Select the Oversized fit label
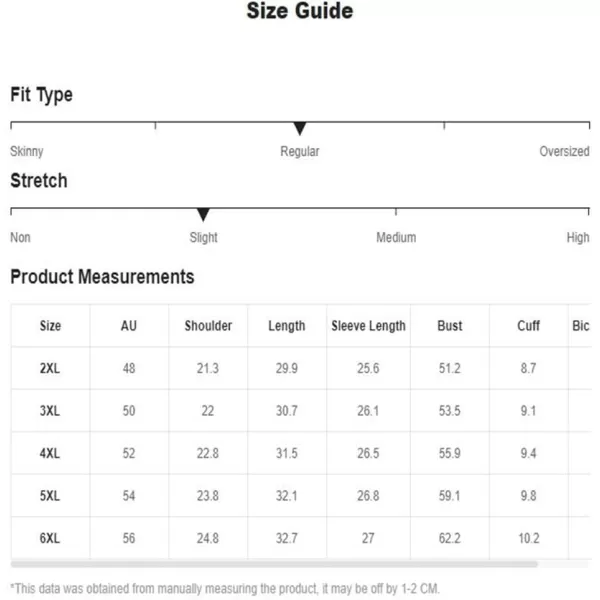Screen dimensions: 600x600 tap(564, 152)
